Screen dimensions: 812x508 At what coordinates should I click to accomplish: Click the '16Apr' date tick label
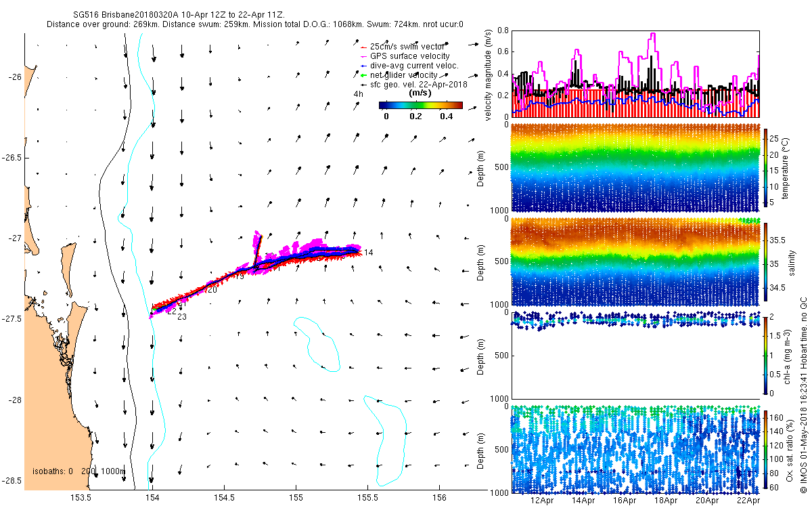pyautogui.click(x=625, y=501)
